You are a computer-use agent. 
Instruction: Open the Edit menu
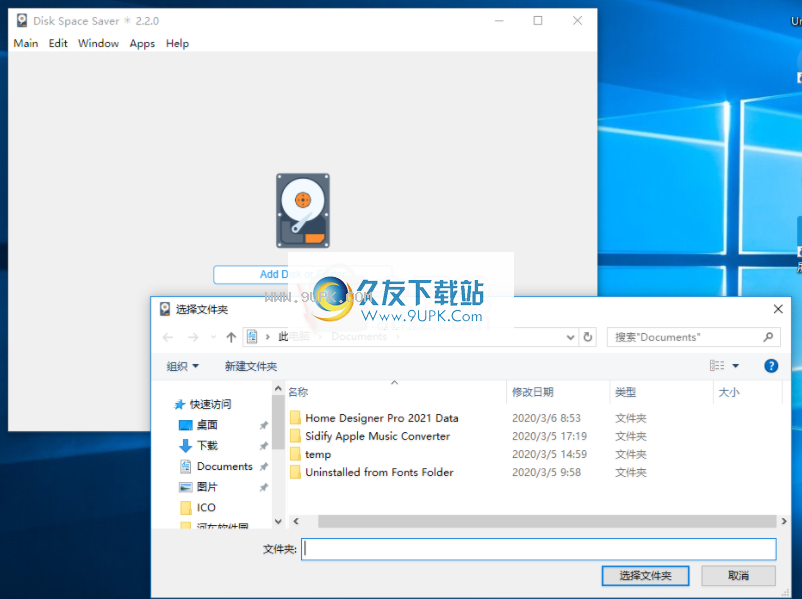58,43
